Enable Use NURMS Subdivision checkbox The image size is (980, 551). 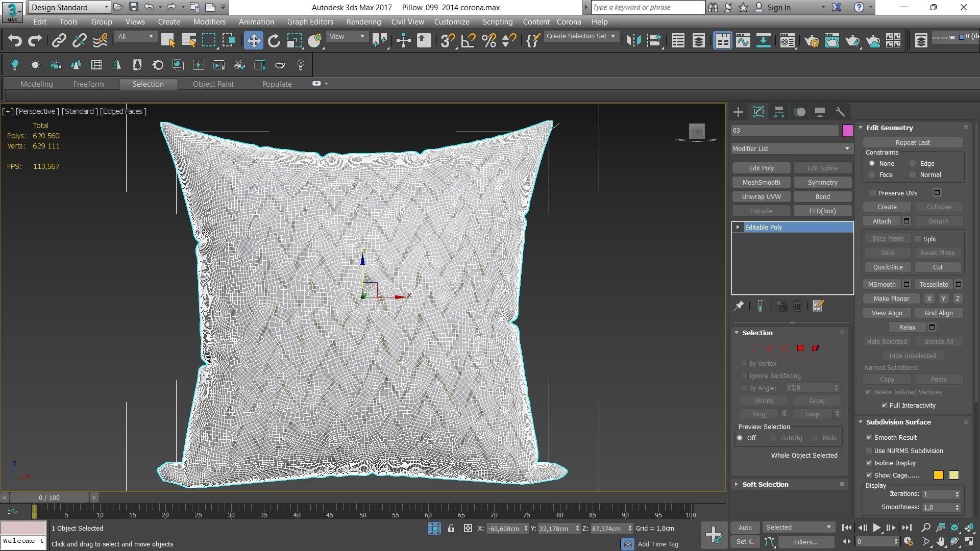(x=869, y=451)
